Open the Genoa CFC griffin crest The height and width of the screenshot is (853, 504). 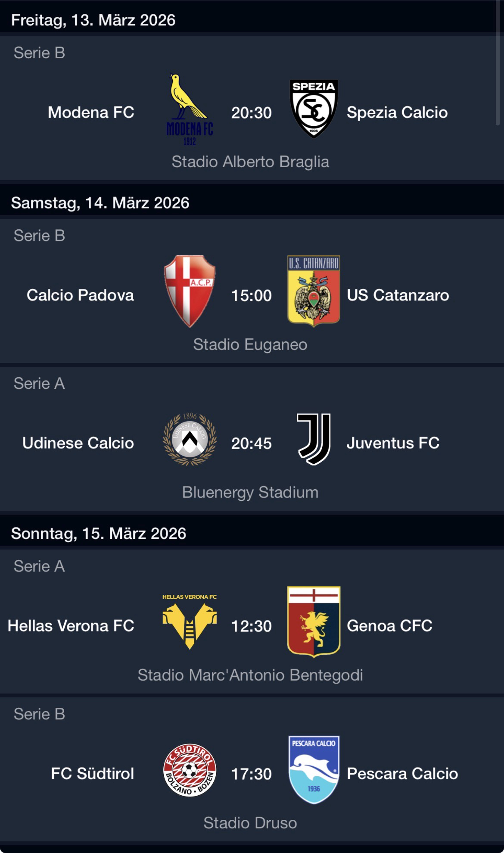point(314,622)
